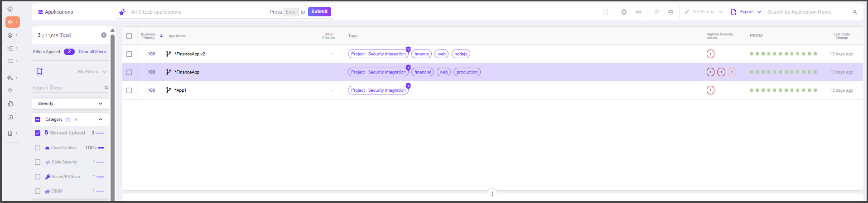Select the *FinanceApp v2 row checkbox
Screen dimensions: 868x203
(x=129, y=54)
